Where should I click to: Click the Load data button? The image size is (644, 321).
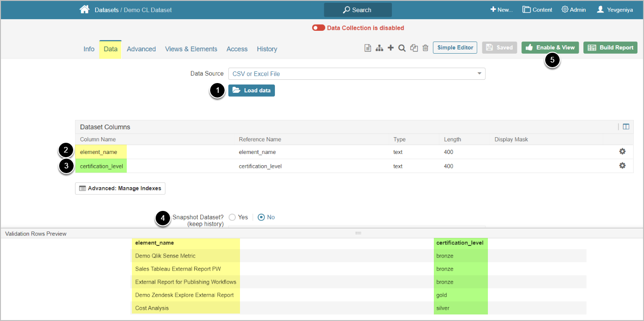tap(252, 90)
